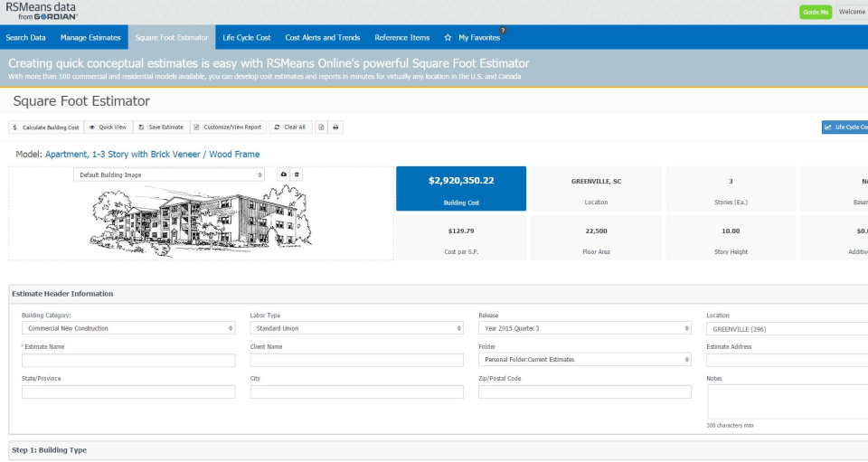Click the green Guide Me button
The height and width of the screenshot is (462, 868).
coord(816,12)
